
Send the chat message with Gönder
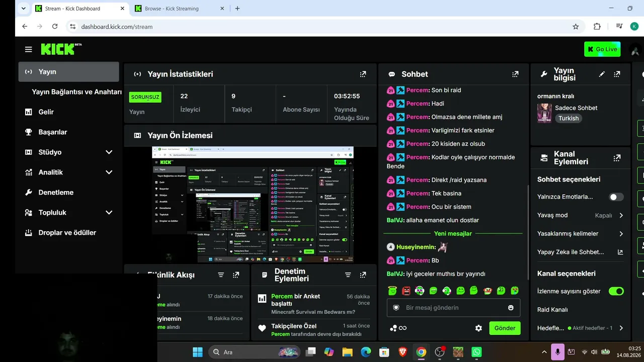click(505, 328)
